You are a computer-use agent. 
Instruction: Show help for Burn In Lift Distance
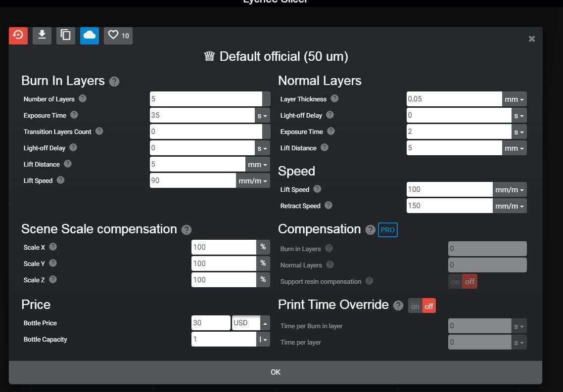point(67,164)
